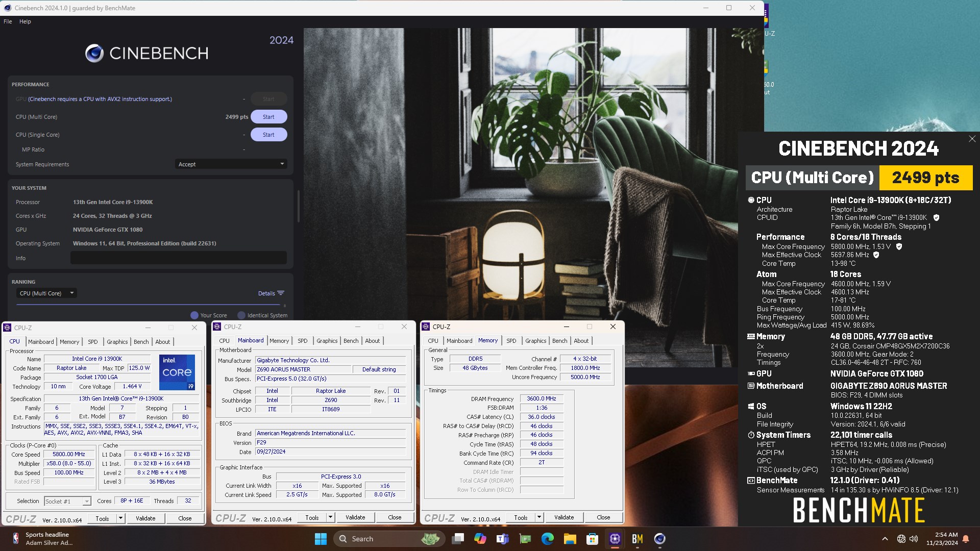Close the BenchMate result overlay

click(x=972, y=139)
